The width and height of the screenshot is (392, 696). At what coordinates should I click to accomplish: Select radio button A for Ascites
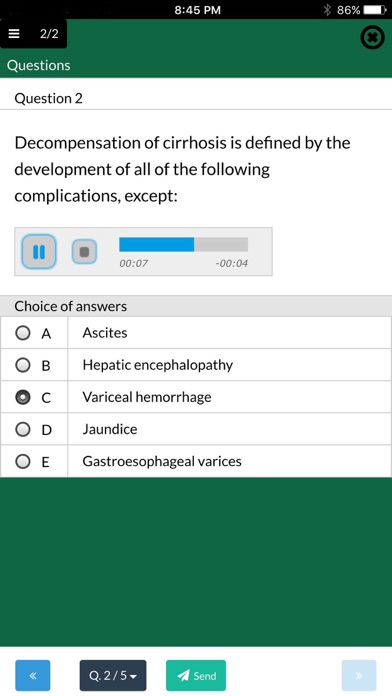pyautogui.click(x=23, y=333)
